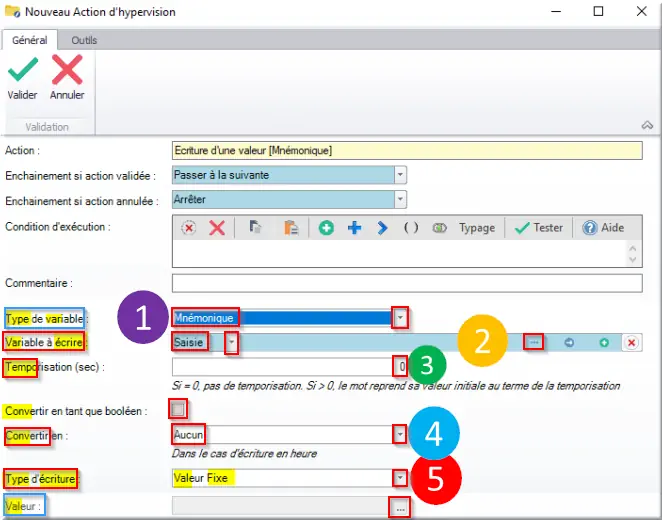Browse variables with the ellipsis button
This screenshot has height=520, width=662.
[534, 342]
